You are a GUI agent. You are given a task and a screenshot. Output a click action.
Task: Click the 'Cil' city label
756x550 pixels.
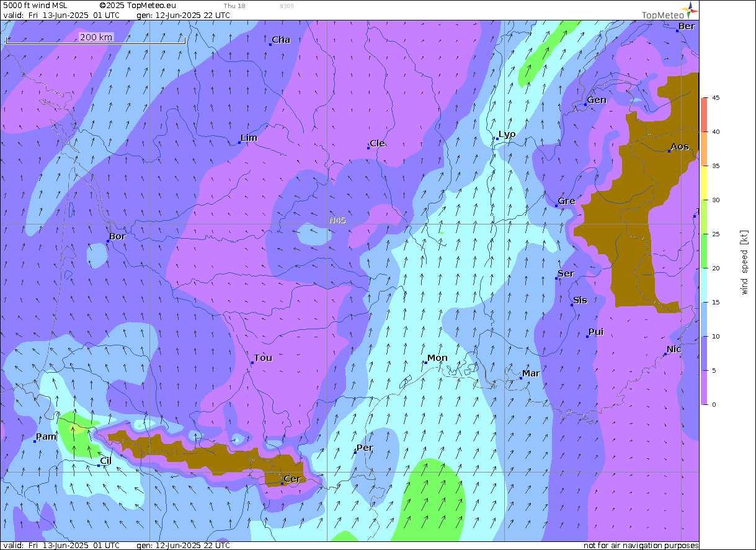coord(105,461)
